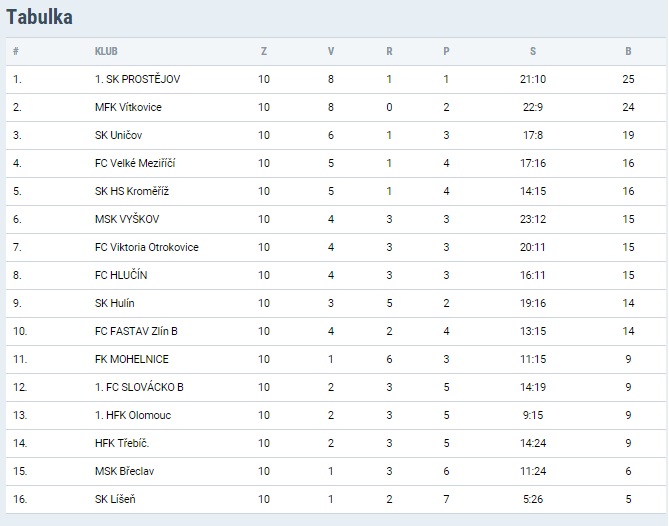
Task: Open SK HS Kroměříž team entry
Action: 131,191
